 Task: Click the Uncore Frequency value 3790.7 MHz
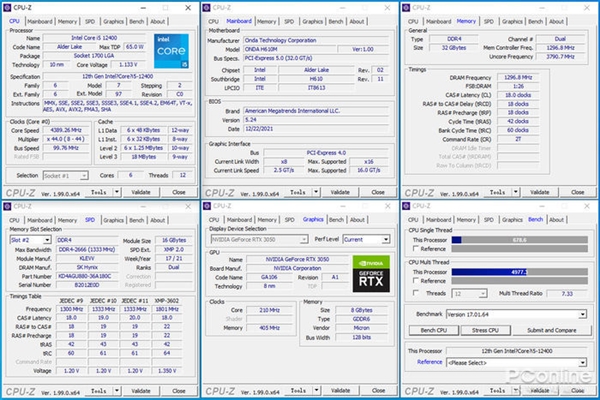(x=561, y=57)
